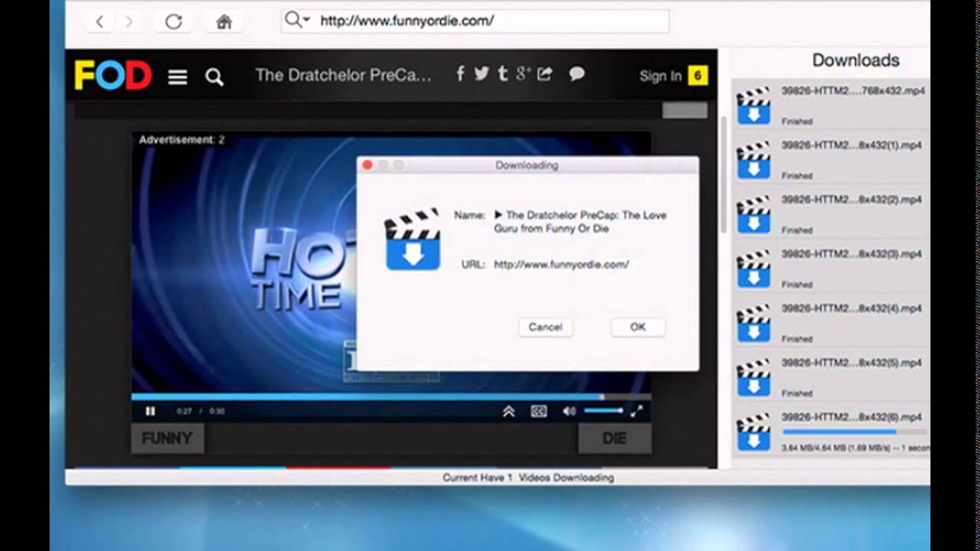Share the video on Facebook
980x551 pixels.
tap(460, 73)
